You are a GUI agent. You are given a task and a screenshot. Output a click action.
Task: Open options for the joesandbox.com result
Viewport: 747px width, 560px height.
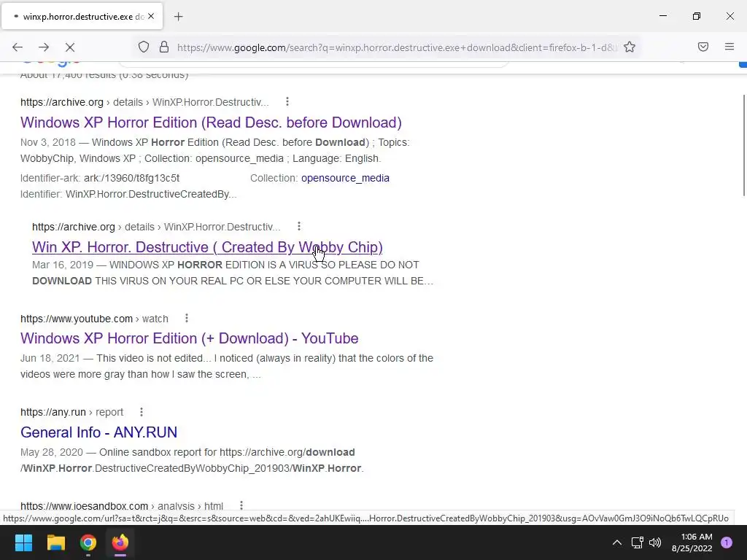[241, 505]
